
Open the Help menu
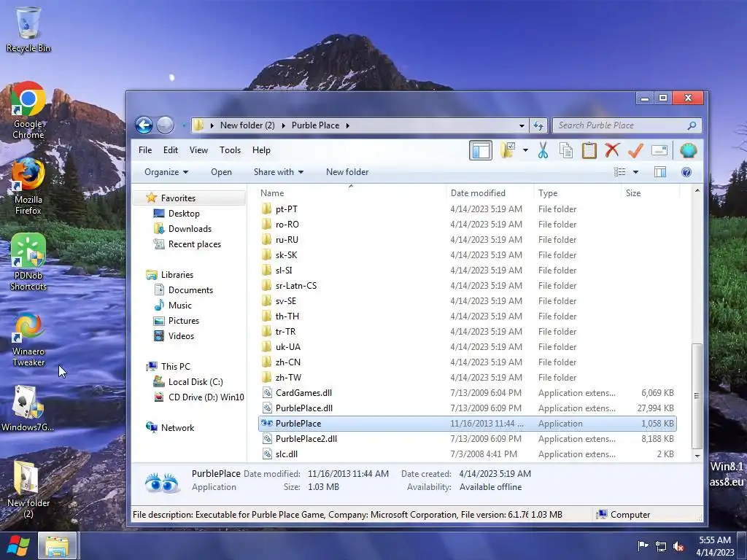(262, 150)
